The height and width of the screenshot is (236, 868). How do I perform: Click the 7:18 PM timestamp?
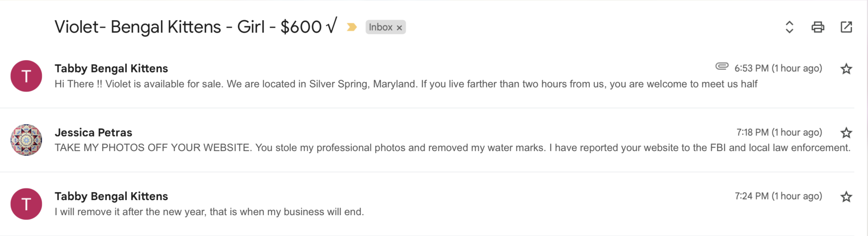(x=779, y=132)
